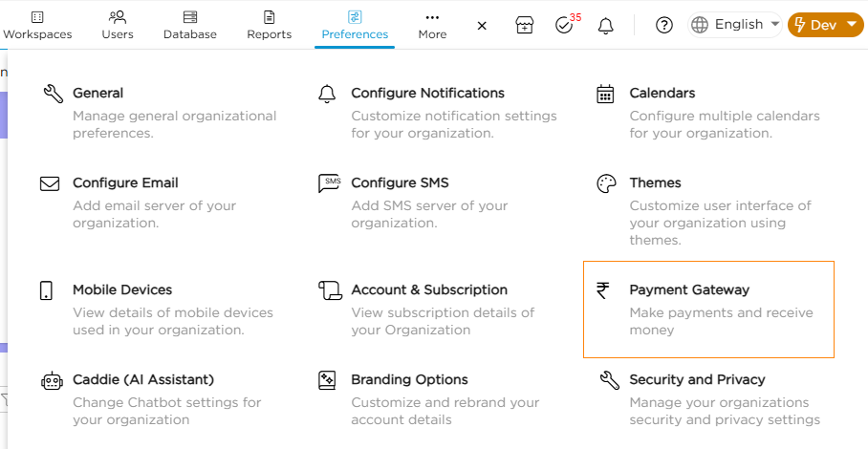Open Caddie AI Assistant robot icon
This screenshot has width=868, height=449.
51,380
